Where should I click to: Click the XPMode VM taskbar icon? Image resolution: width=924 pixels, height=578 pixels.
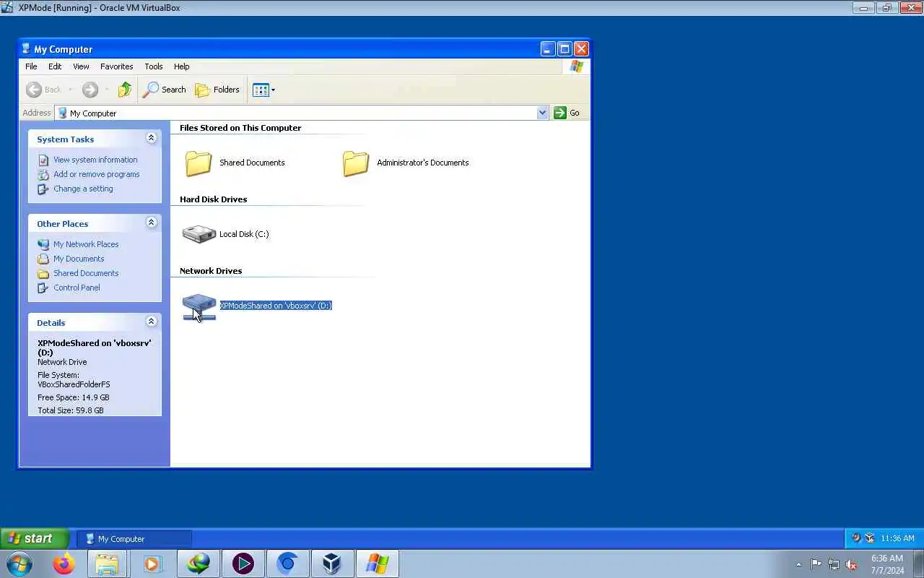377,564
